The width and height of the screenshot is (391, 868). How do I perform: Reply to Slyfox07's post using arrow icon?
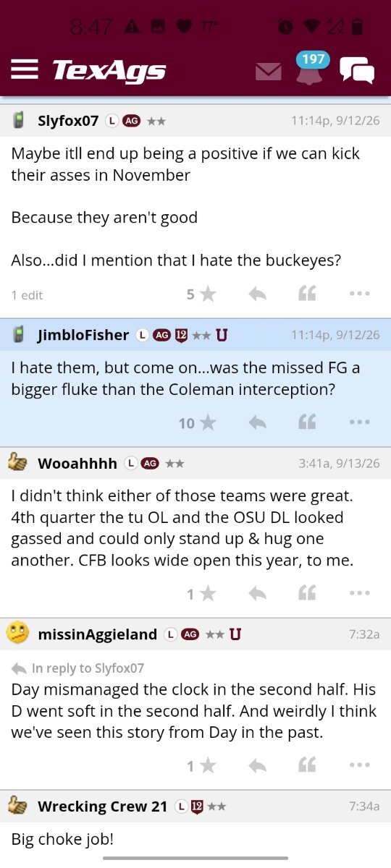click(x=257, y=294)
